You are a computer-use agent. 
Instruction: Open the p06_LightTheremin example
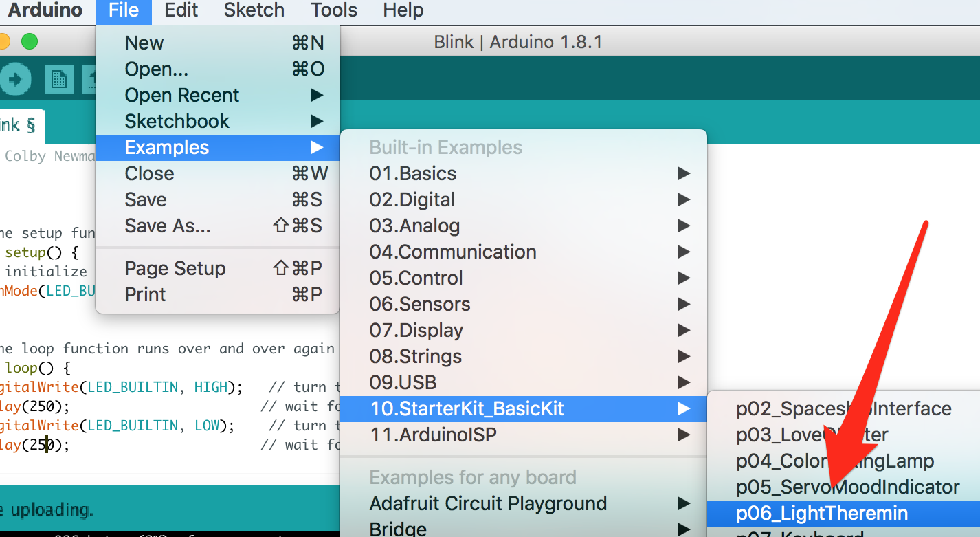(844, 513)
